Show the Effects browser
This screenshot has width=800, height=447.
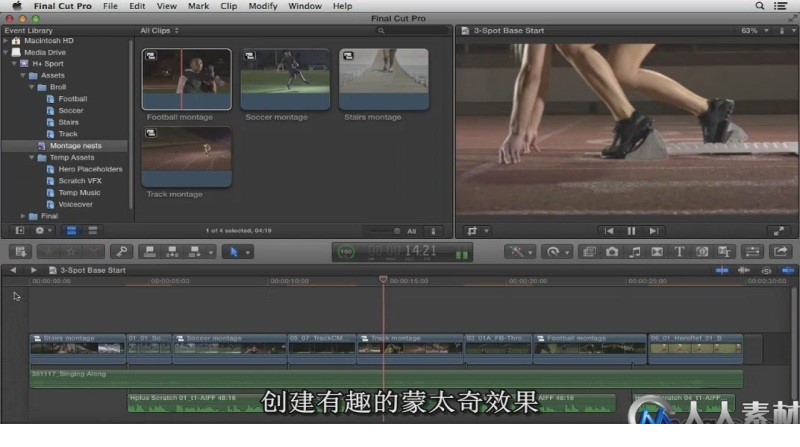click(589, 252)
